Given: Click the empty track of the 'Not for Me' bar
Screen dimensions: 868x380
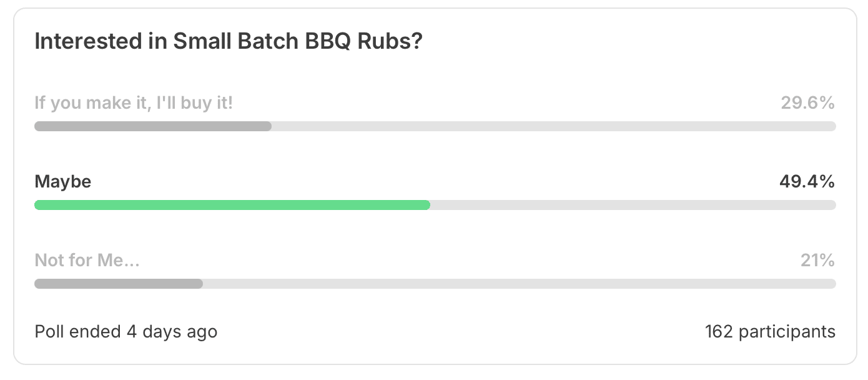Looking at the screenshot, I should [520, 284].
